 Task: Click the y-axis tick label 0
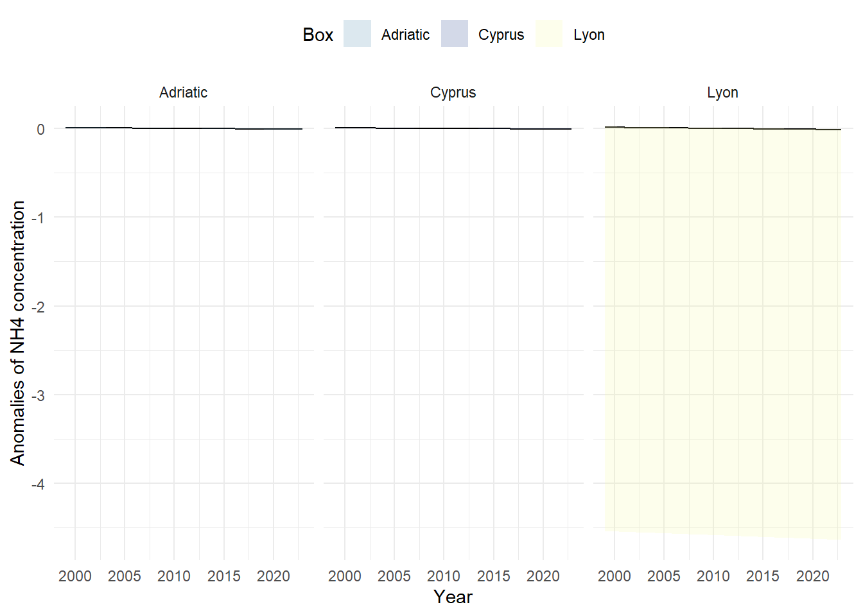click(x=41, y=129)
